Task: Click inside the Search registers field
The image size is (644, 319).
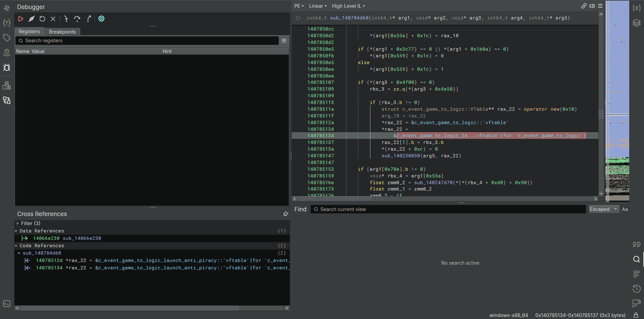Action: coord(147,41)
